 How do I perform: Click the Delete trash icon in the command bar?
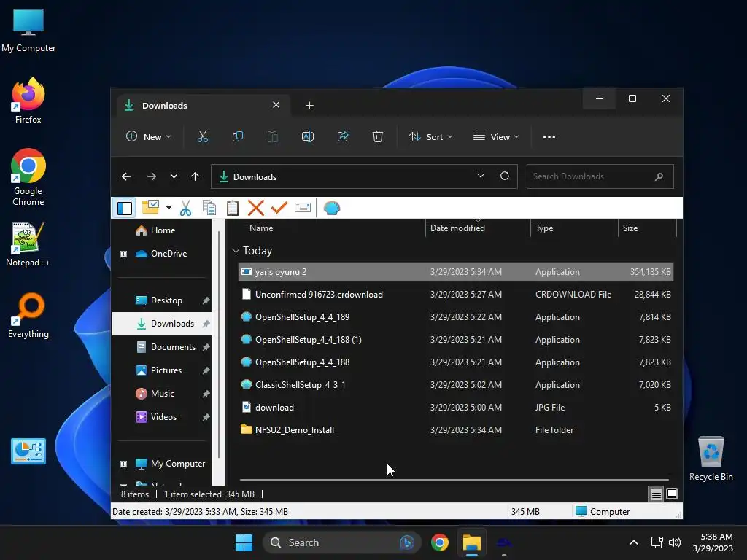pos(378,136)
